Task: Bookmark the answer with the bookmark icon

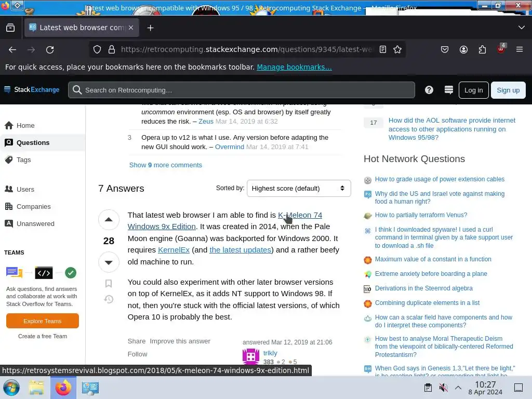Action: coord(109,283)
